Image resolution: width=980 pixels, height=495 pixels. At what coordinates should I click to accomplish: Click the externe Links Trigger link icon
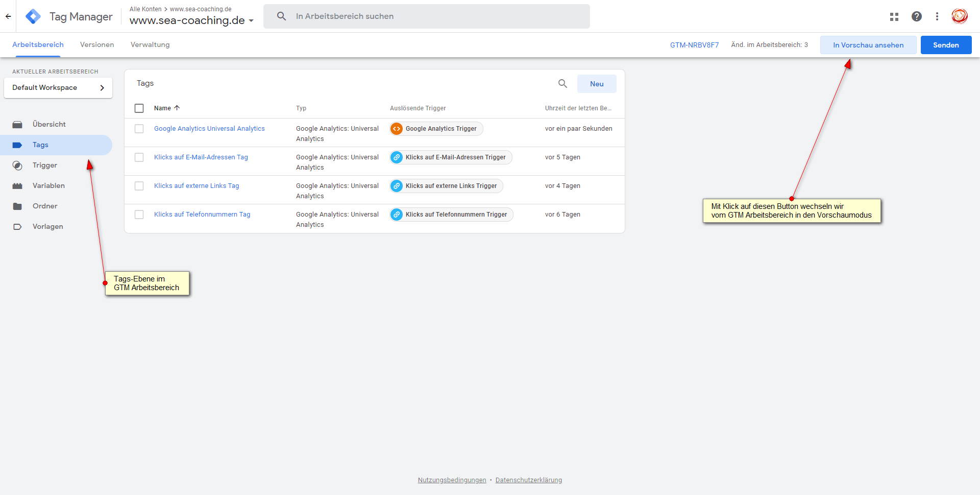click(397, 186)
